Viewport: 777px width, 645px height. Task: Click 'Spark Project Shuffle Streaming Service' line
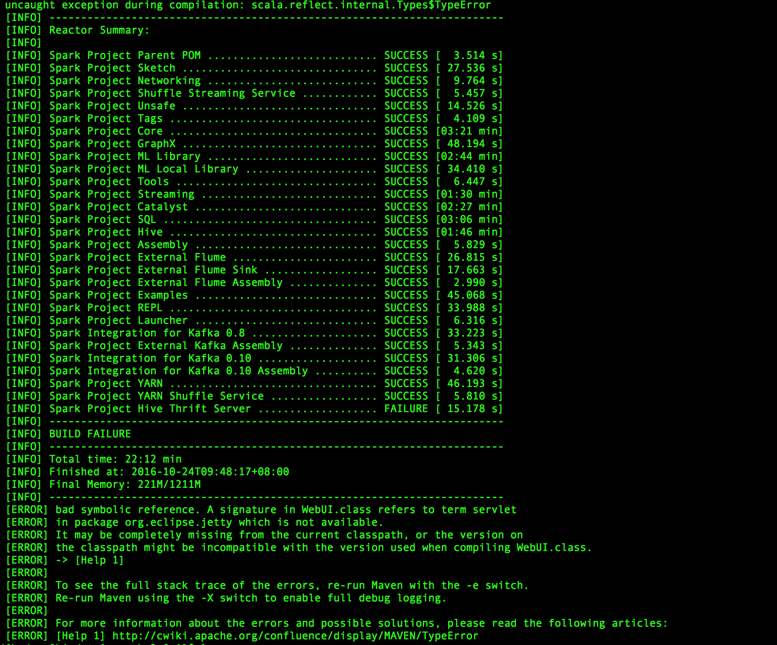tap(254, 93)
